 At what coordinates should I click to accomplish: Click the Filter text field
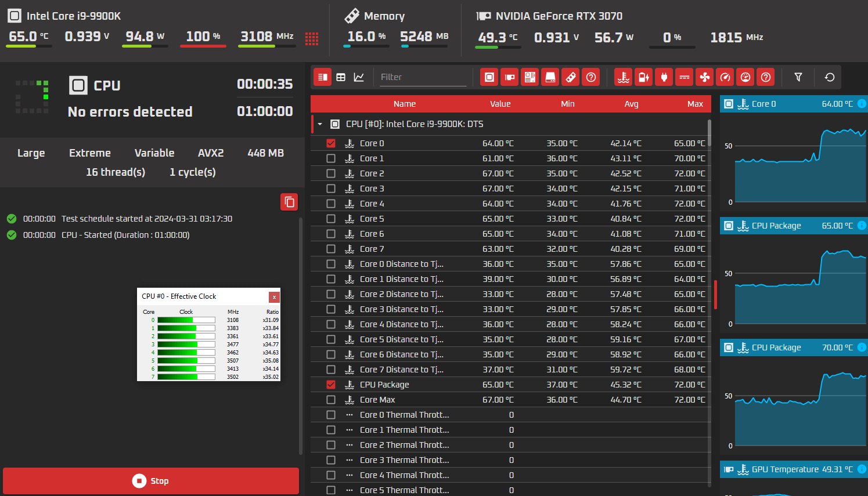pyautogui.click(x=423, y=77)
